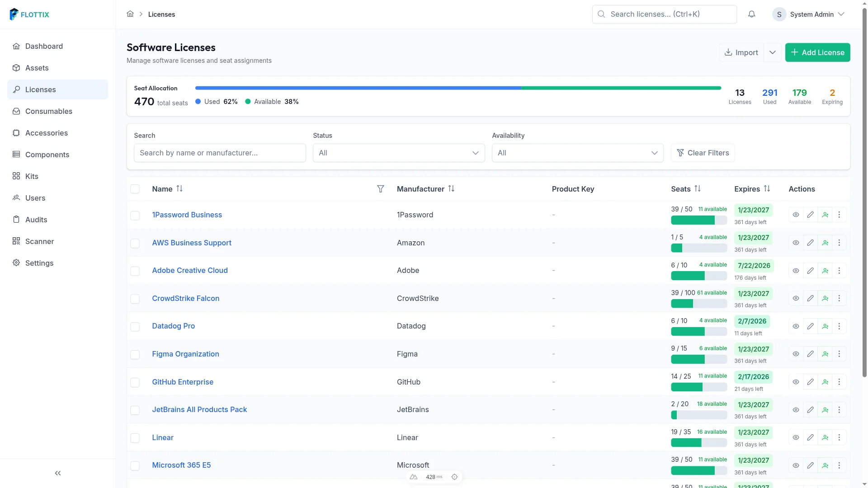Screen dimensions: 868x488
Task: Click the Name column filter funnel icon
Action: pos(381,189)
